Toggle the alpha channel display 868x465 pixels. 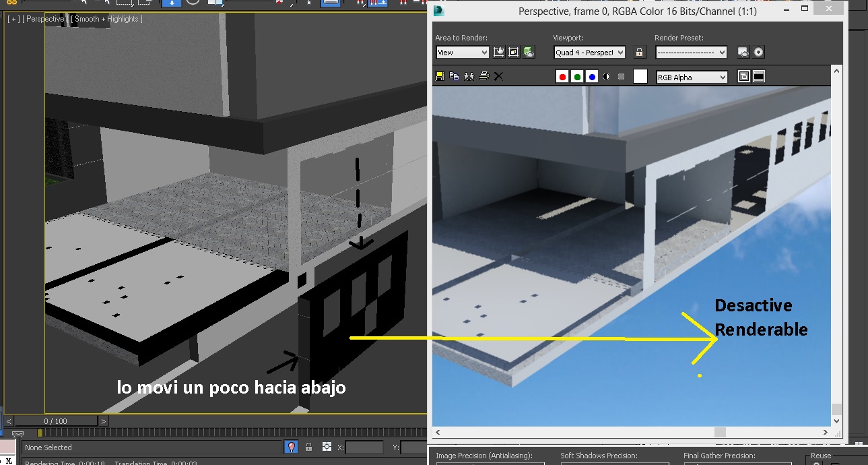(x=606, y=77)
